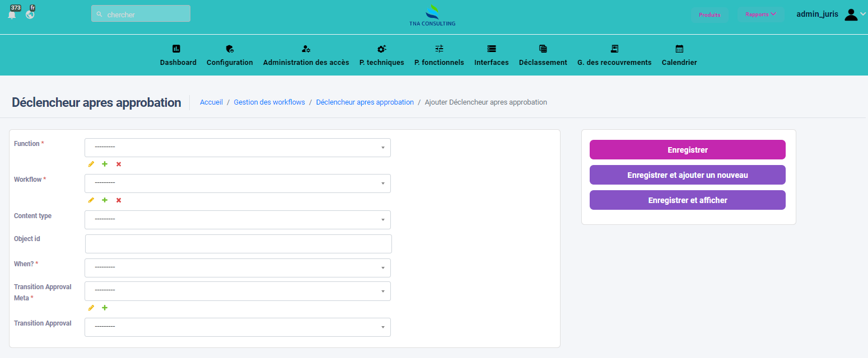
Task: Click the red delete icon under Workflow
Action: coord(119,200)
